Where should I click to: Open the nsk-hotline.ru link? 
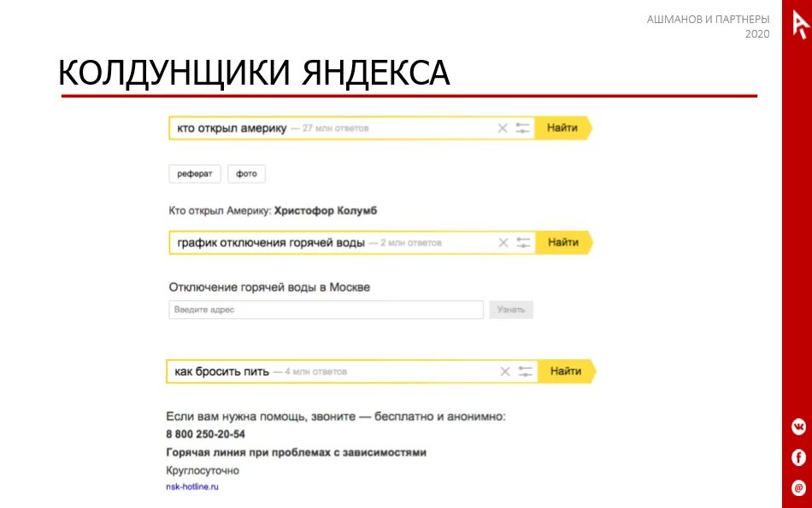tap(192, 487)
